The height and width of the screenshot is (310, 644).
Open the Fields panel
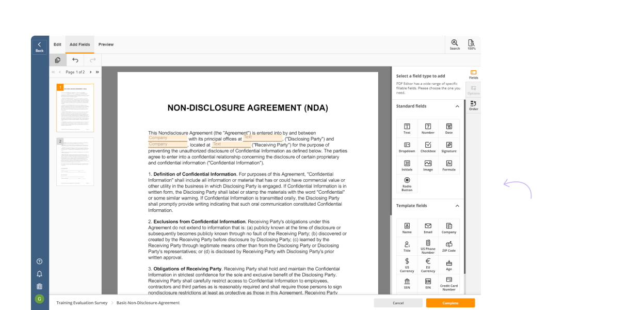[473, 74]
